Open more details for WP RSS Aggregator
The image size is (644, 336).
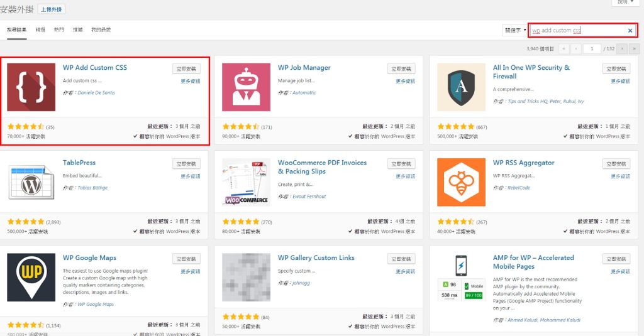[620, 176]
